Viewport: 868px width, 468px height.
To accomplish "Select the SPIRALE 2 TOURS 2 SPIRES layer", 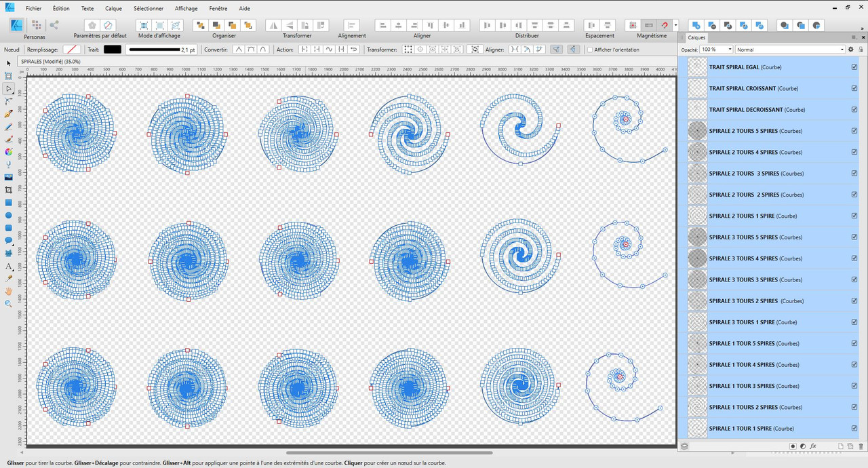I will coord(770,195).
